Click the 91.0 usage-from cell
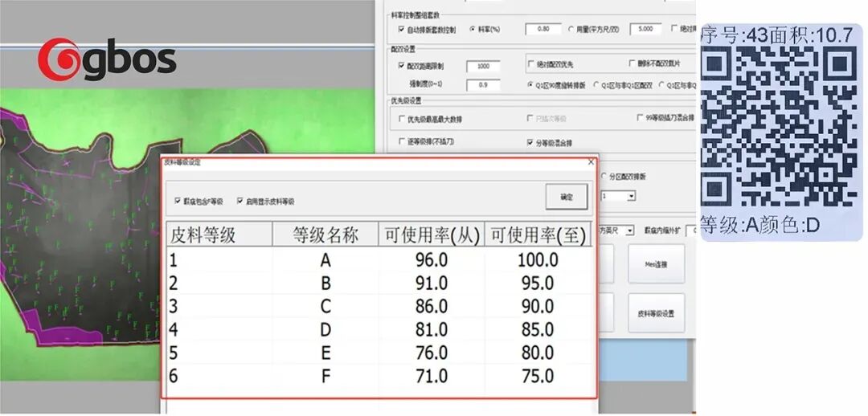Viewport: 868px width, 416px height. tap(432, 283)
